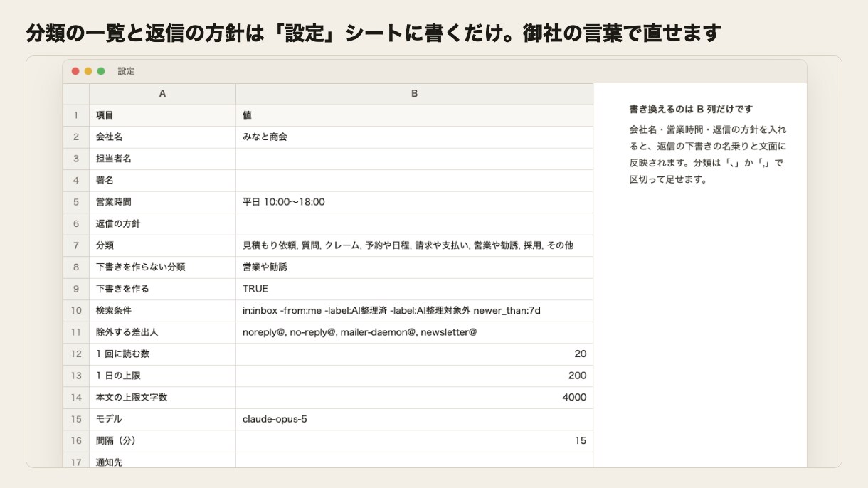
Task: Click the value cell '4000'
Action: tap(414, 398)
